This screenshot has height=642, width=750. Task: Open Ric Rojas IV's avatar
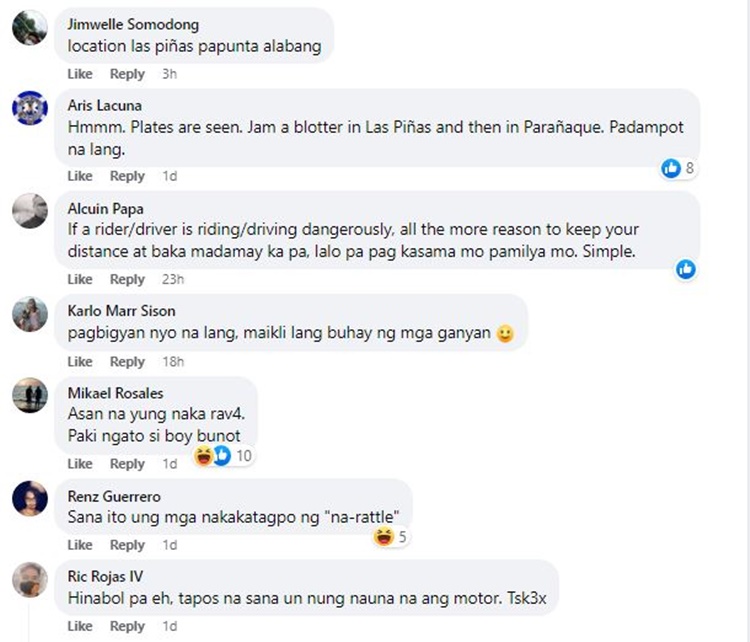pyautogui.click(x=30, y=581)
